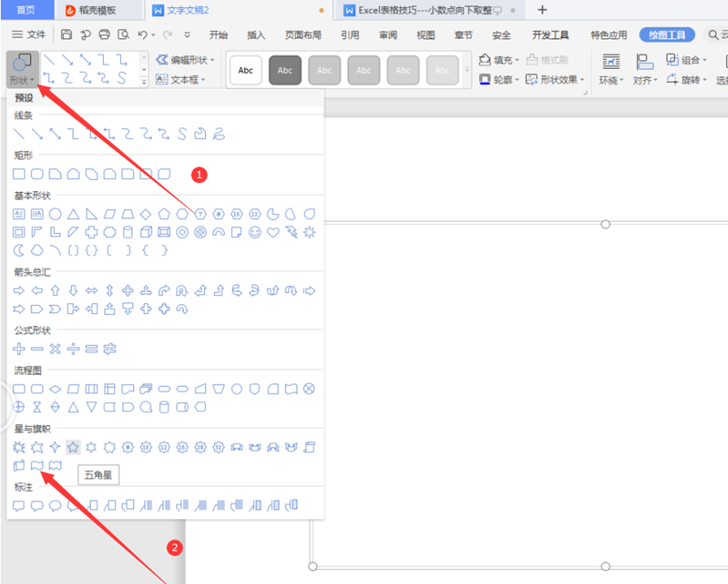Click the save icon in quick toolbar

(x=66, y=35)
